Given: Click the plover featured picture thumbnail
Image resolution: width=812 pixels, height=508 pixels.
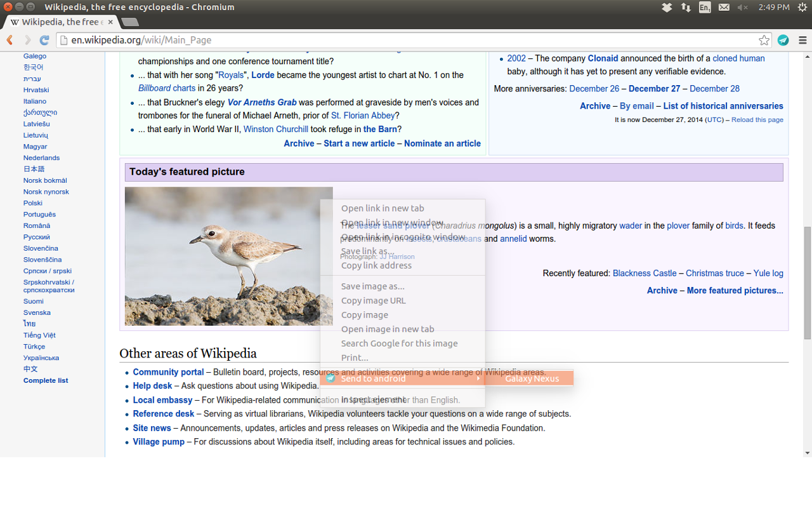Looking at the screenshot, I should pyautogui.click(x=228, y=256).
